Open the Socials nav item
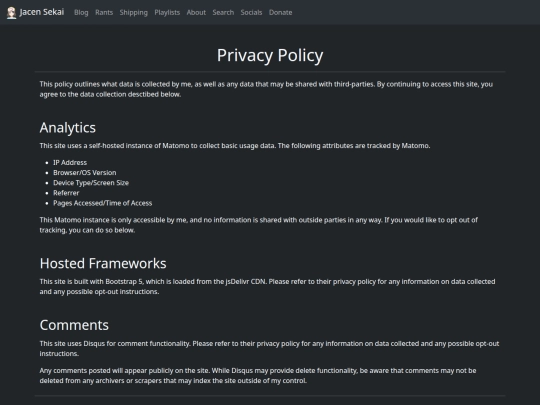 pyautogui.click(x=251, y=12)
